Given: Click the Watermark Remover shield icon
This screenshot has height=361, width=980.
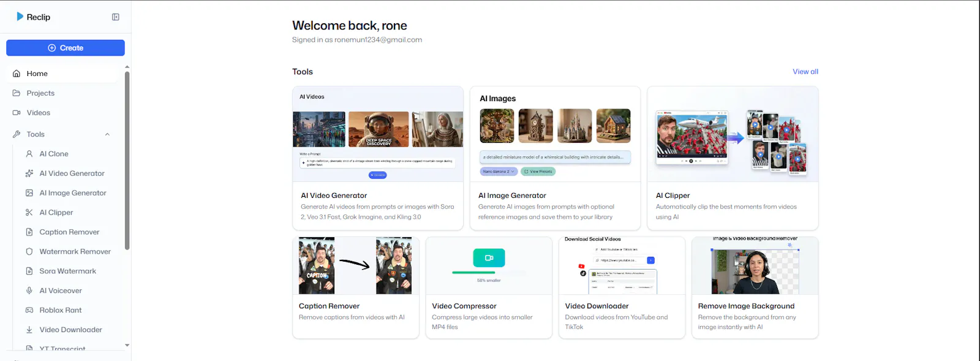Looking at the screenshot, I should pyautogui.click(x=29, y=252).
